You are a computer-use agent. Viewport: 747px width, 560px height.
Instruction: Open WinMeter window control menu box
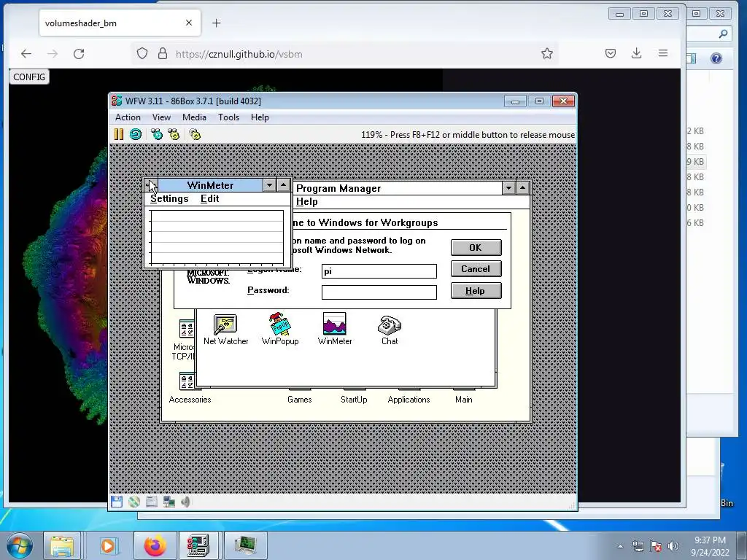(151, 185)
